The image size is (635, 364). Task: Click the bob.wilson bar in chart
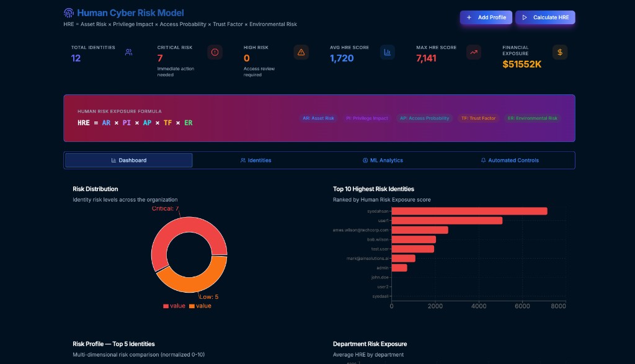coord(414,240)
